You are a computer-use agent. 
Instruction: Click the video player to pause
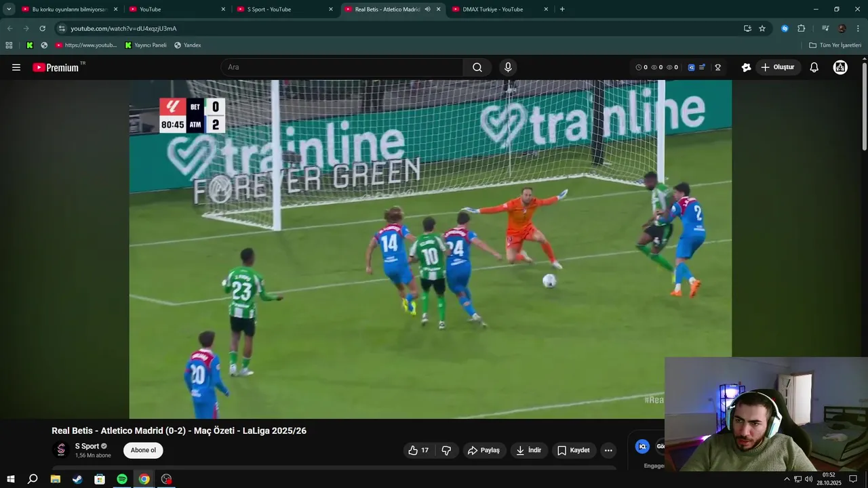[430, 249]
